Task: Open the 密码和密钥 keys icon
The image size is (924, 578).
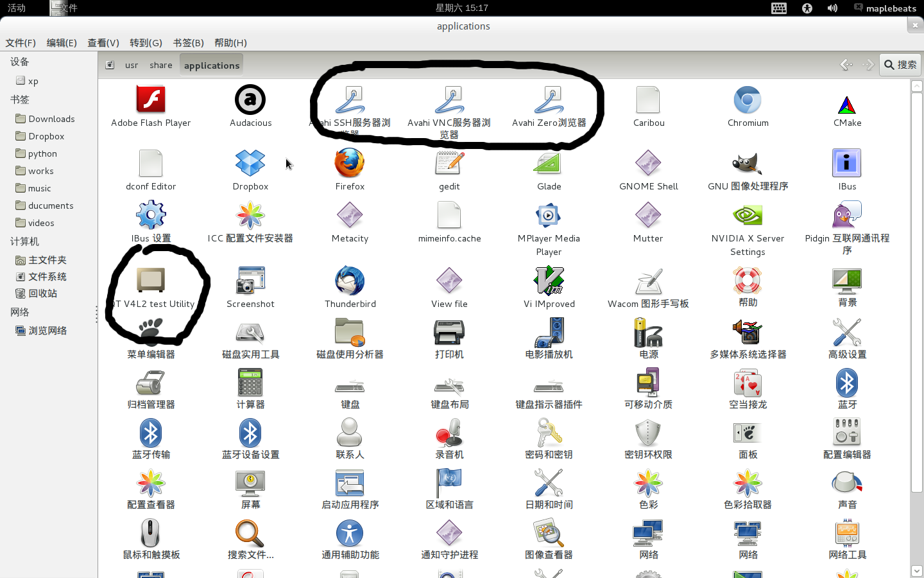Action: point(549,432)
